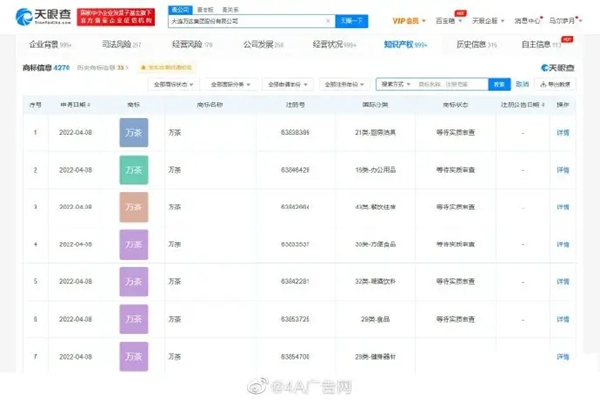Open 详情 for row 2 office supplies trademark
The image size is (600, 400).
(562, 170)
